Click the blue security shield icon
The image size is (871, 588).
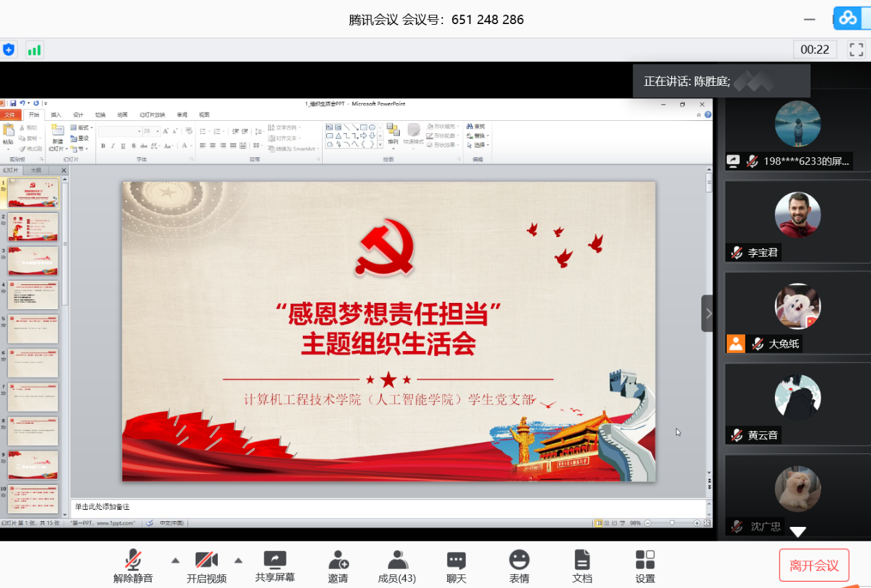tap(8, 49)
